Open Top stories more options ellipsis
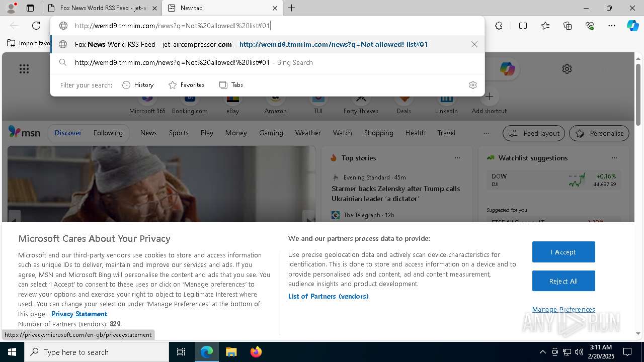Image resolution: width=644 pixels, height=362 pixels. pyautogui.click(x=457, y=158)
